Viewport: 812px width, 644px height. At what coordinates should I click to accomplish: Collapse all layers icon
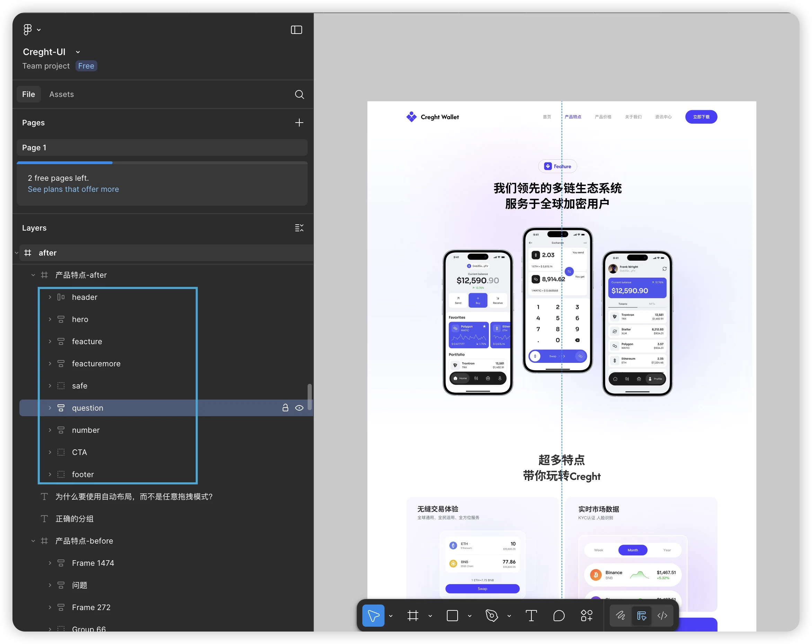299,228
